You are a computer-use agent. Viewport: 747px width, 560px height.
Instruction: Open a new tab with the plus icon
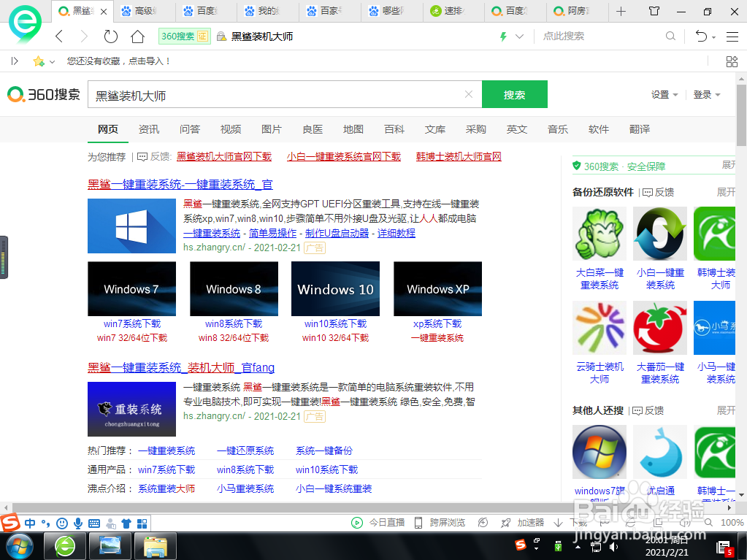(x=621, y=12)
